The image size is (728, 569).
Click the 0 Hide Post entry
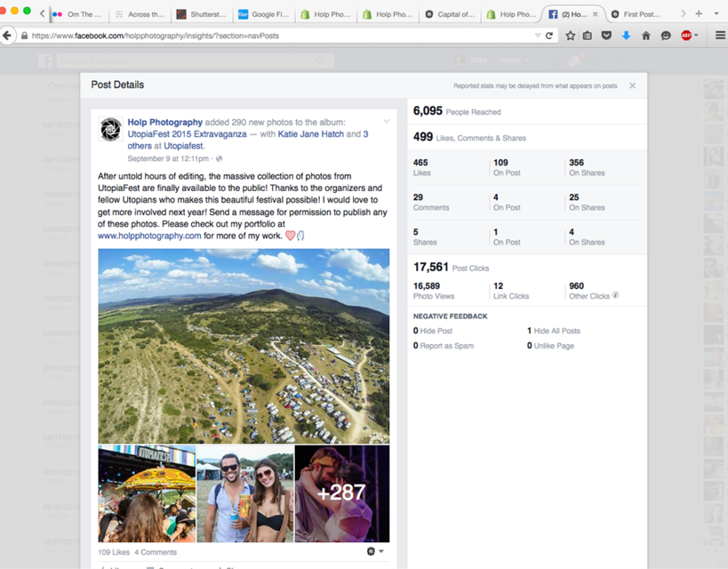433,331
